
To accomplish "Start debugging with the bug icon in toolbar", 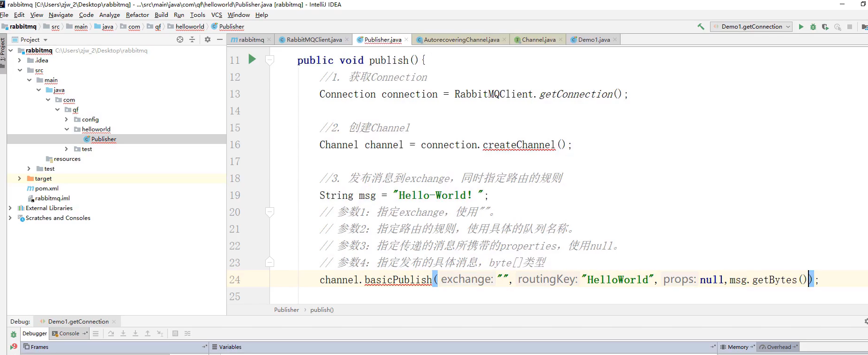I will (x=813, y=27).
